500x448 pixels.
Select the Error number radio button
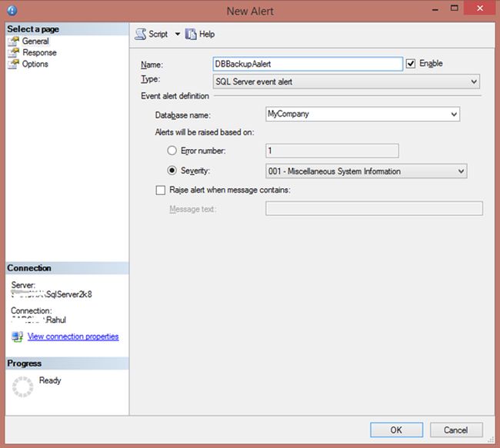(x=172, y=151)
